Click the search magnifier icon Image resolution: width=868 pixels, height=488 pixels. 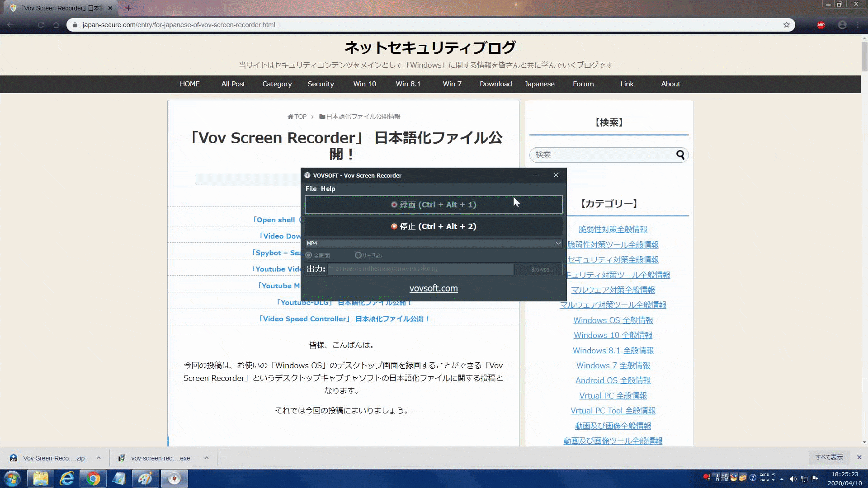(680, 155)
